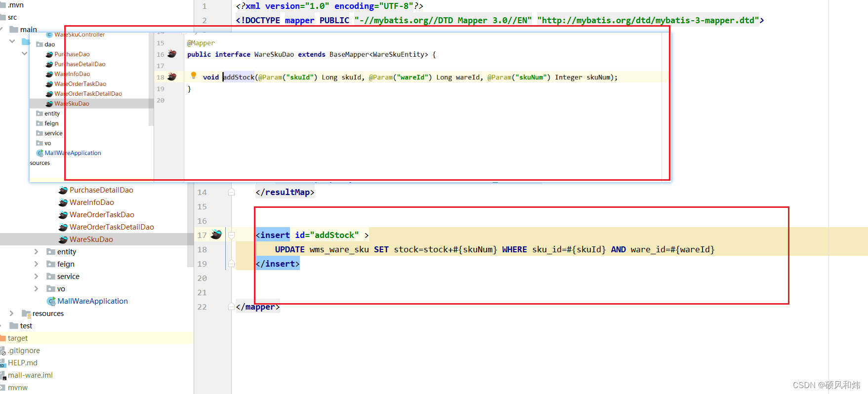The height and width of the screenshot is (394, 868).
Task: Click the closing </insert> tag
Action: coord(278,264)
